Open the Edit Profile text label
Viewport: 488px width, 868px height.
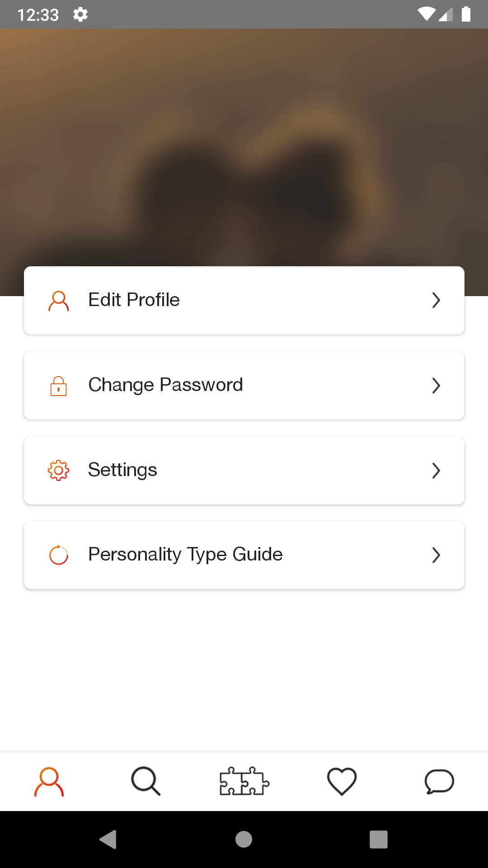pos(134,300)
